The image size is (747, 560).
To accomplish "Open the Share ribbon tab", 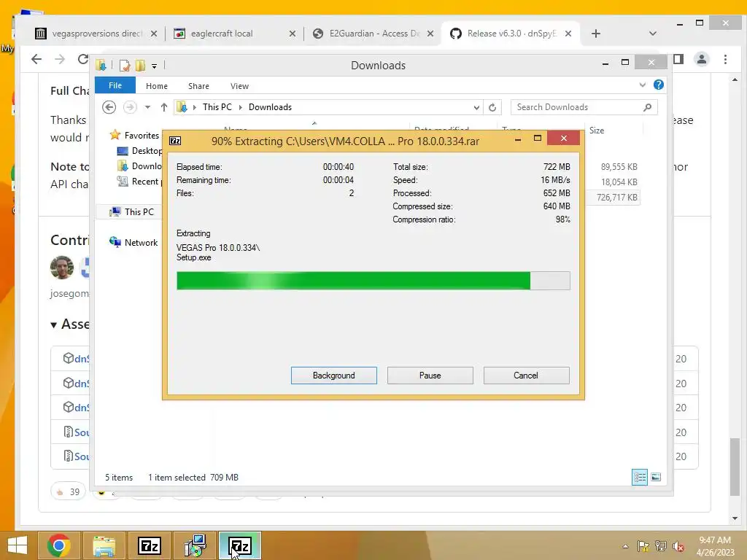I will (198, 86).
